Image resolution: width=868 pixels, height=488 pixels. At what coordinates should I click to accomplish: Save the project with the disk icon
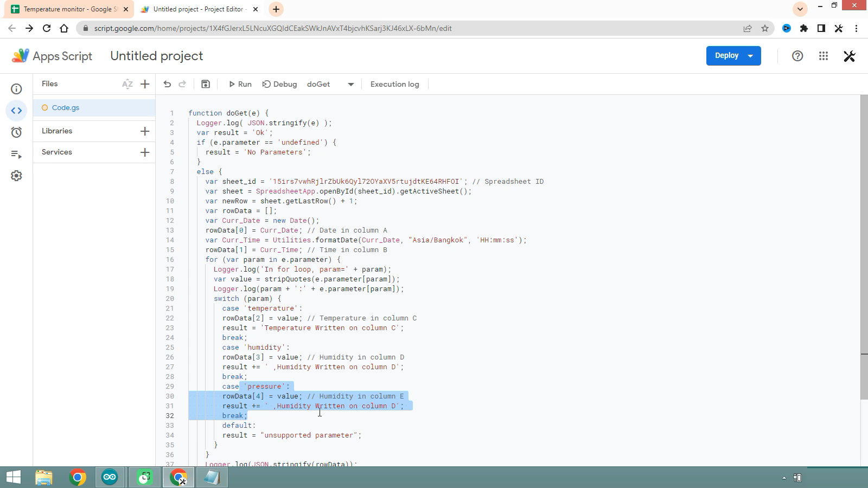tap(206, 84)
